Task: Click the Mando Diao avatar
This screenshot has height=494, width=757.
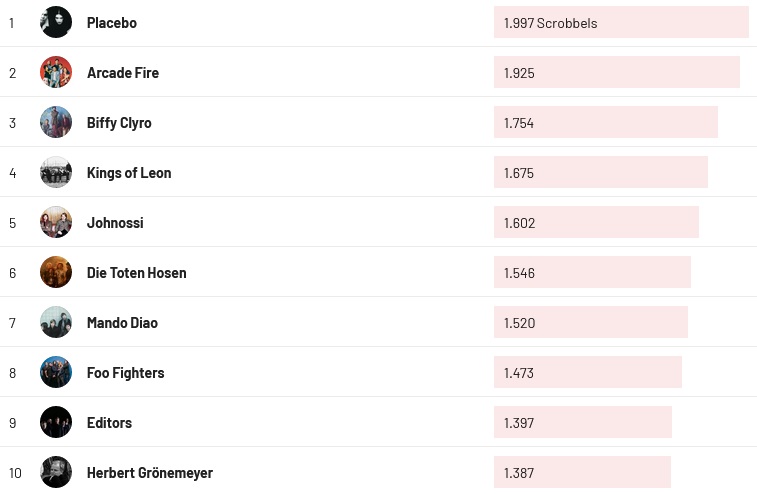Action: coord(56,322)
